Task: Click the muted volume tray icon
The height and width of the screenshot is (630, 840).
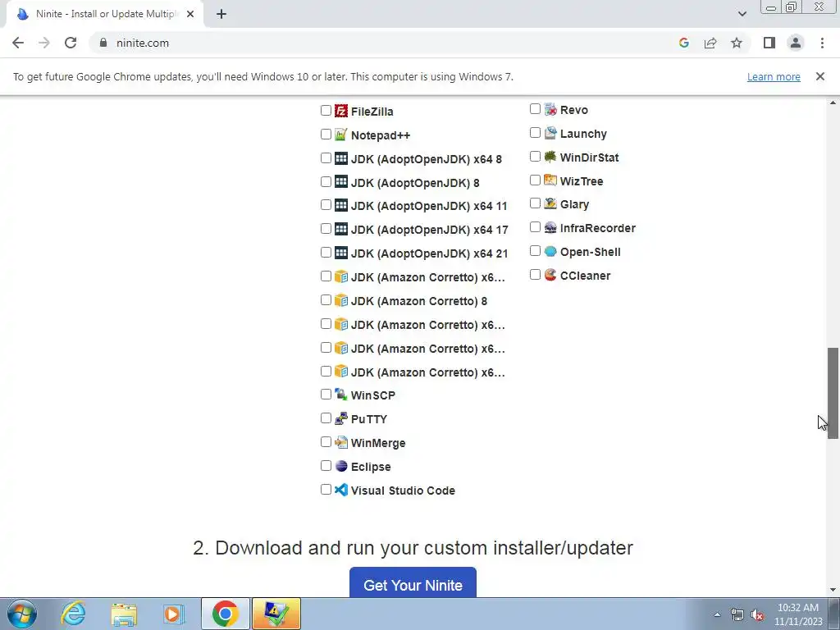Action: [757, 614]
